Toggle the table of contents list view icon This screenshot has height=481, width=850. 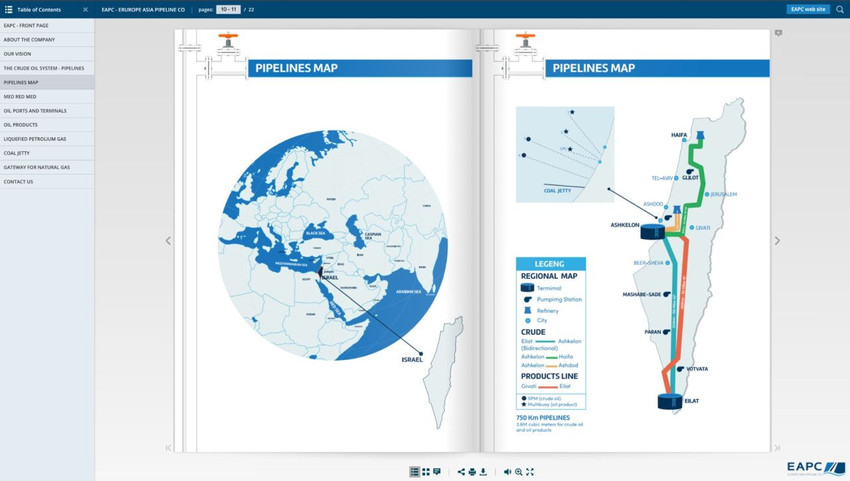414,472
